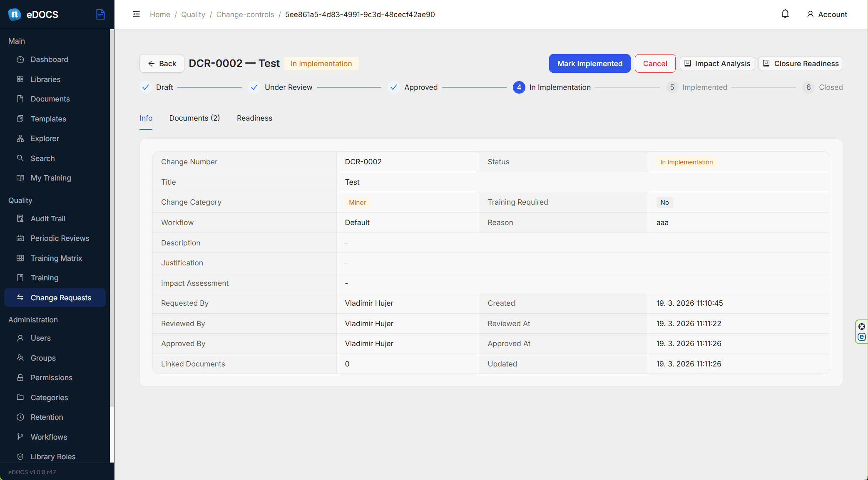Image resolution: width=868 pixels, height=480 pixels.
Task: Open Libraries from the sidebar
Action: (x=55, y=79)
